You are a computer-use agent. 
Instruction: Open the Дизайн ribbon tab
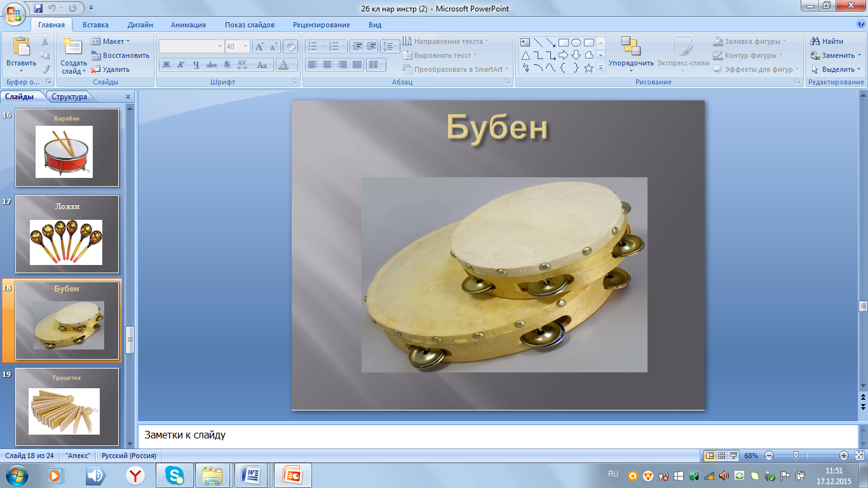140,25
